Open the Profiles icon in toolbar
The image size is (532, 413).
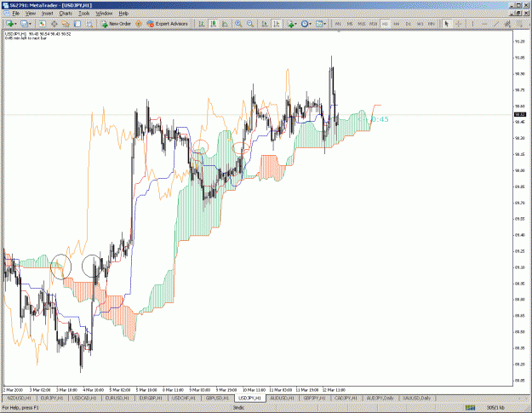coord(24,24)
